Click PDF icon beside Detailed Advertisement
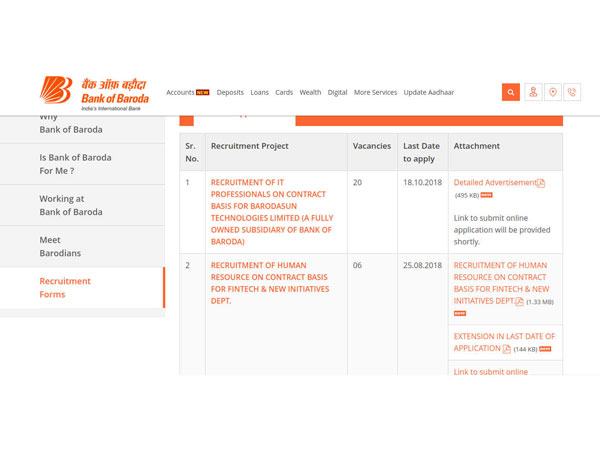600x450 pixels. pos(541,183)
